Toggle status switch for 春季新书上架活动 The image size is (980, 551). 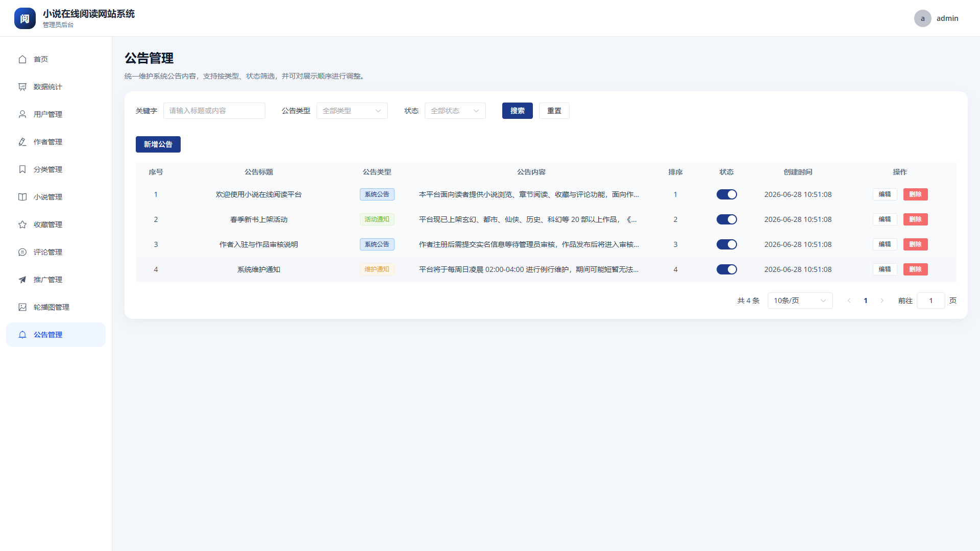point(727,219)
